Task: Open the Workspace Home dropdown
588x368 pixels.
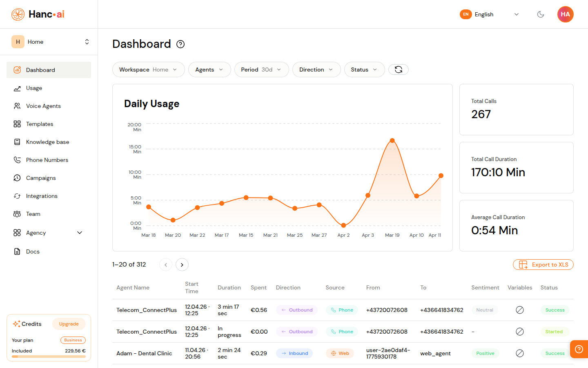Action: [148, 70]
